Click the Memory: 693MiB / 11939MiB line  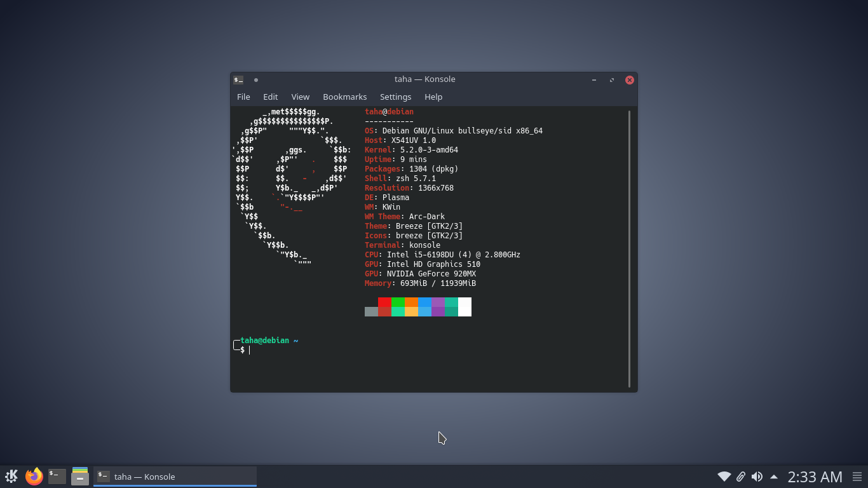tap(420, 283)
